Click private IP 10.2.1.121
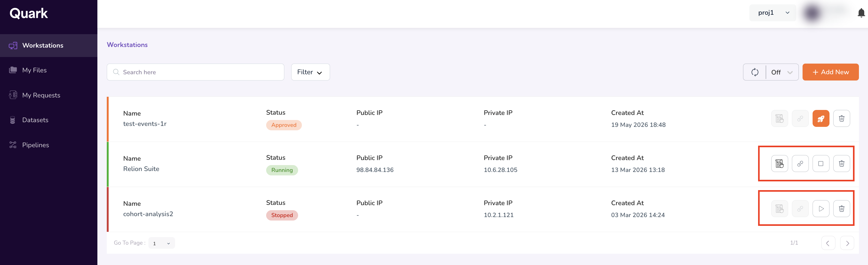The width and height of the screenshot is (868, 265). point(499,215)
